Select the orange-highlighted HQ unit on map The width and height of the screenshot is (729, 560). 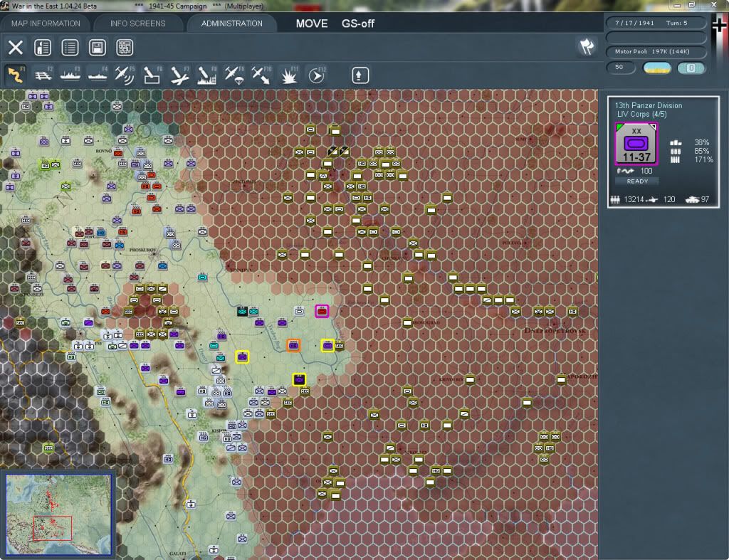point(293,345)
